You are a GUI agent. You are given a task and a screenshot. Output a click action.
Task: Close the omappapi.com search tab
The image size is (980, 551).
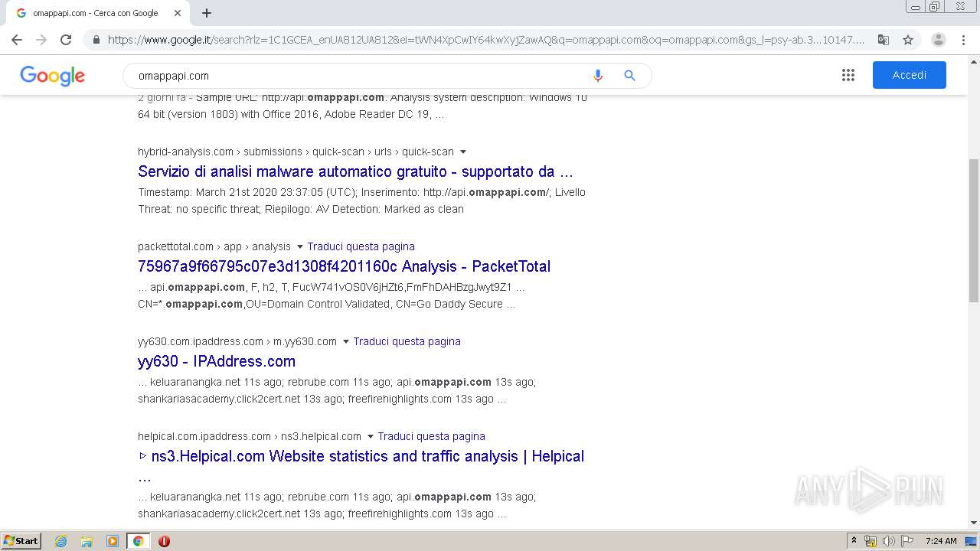click(x=178, y=13)
